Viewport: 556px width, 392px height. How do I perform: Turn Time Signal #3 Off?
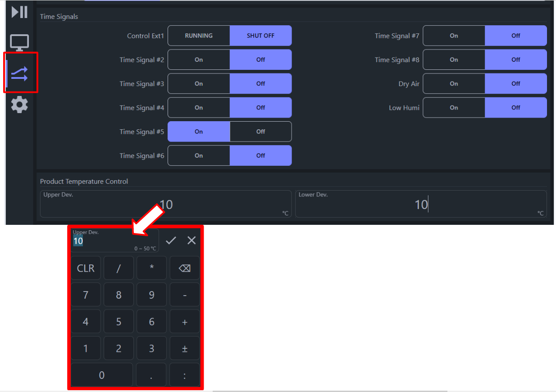(260, 83)
